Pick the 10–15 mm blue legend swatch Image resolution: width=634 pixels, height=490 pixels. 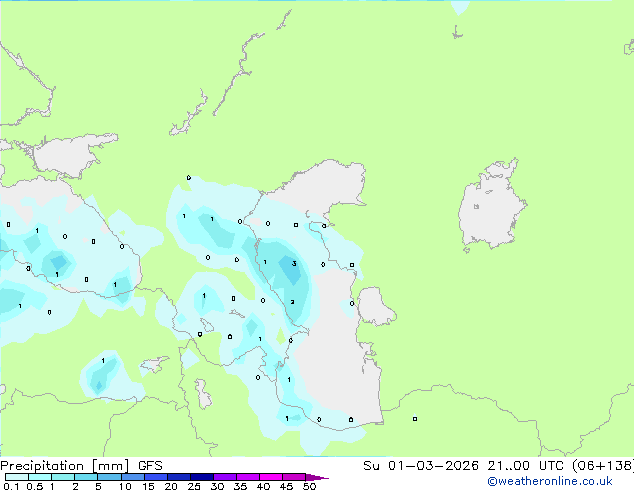(x=133, y=477)
